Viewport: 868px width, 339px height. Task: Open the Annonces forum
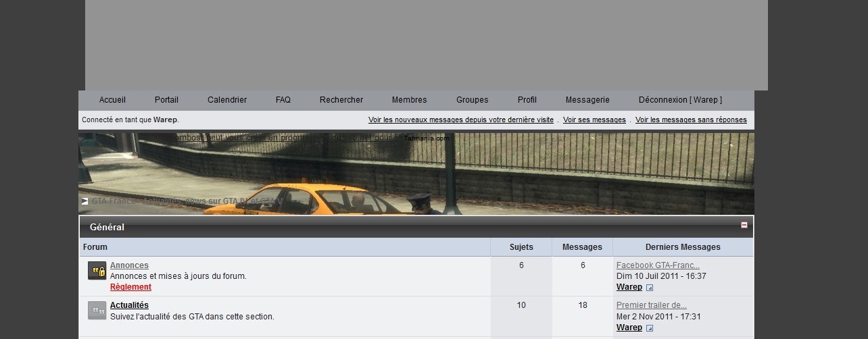tap(129, 265)
